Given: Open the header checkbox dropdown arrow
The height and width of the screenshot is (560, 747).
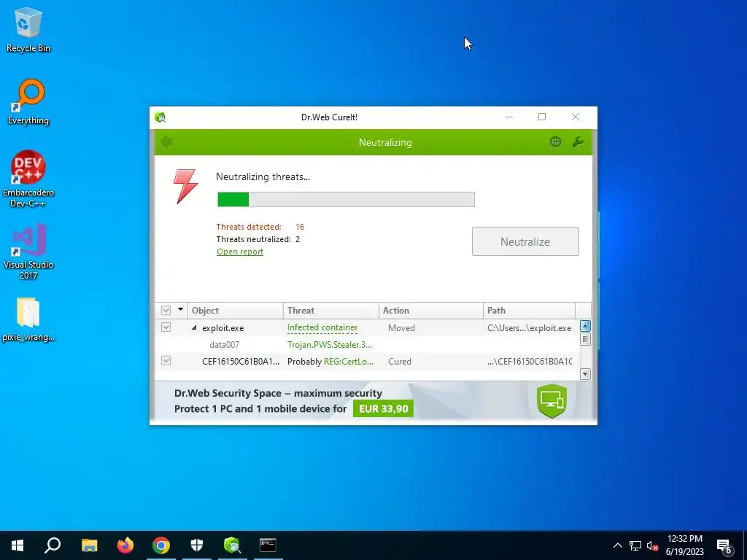Looking at the screenshot, I should click(x=181, y=309).
